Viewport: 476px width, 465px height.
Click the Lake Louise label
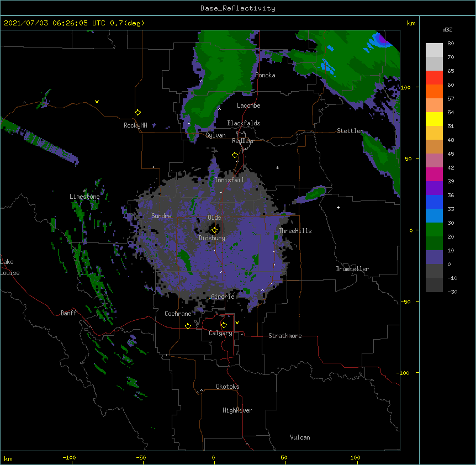point(10,267)
